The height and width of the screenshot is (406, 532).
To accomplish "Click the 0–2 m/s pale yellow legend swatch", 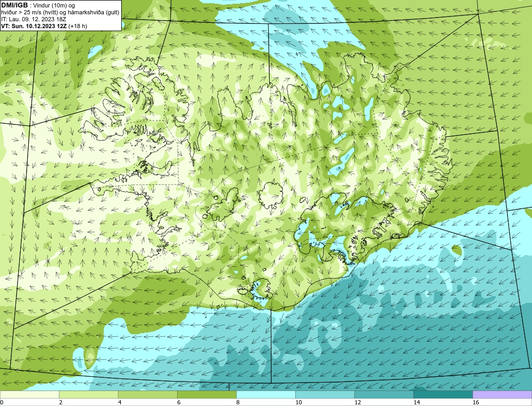I will coord(29,394).
